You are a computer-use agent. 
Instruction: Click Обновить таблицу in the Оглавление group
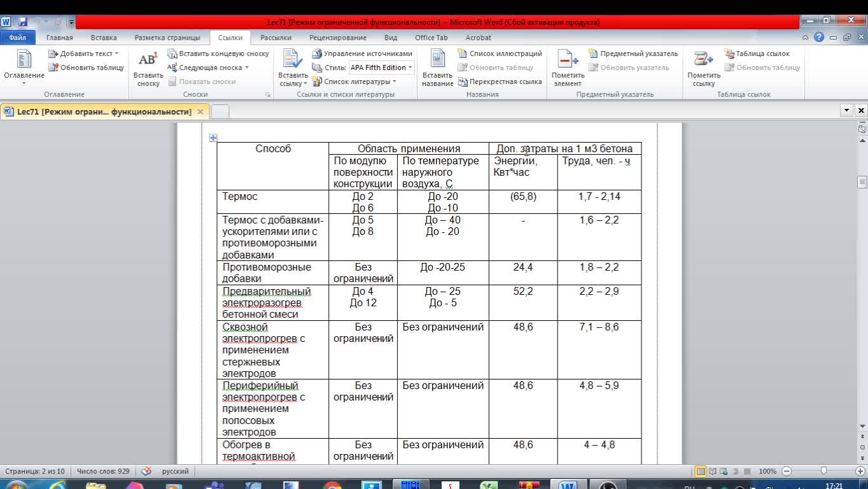coord(87,67)
